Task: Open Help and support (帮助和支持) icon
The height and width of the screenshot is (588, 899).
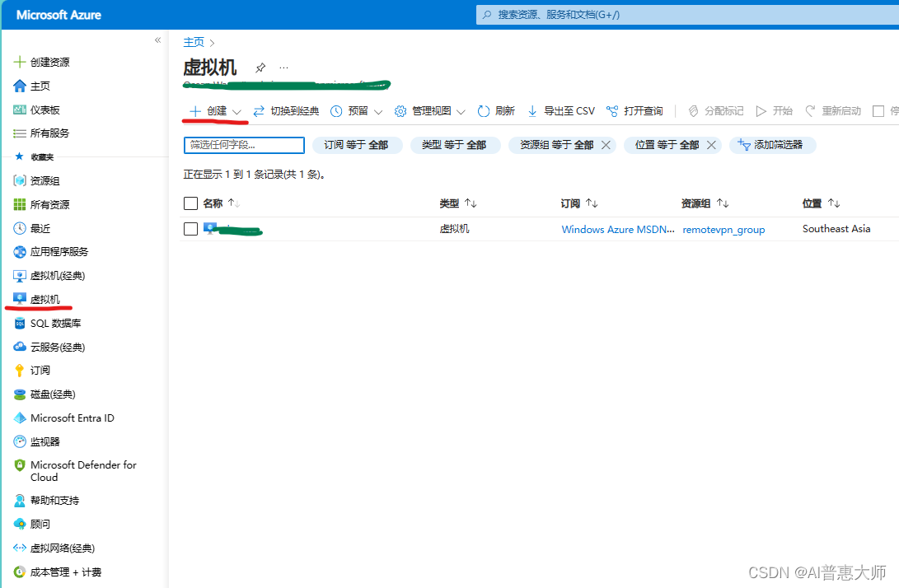Action: pos(20,501)
